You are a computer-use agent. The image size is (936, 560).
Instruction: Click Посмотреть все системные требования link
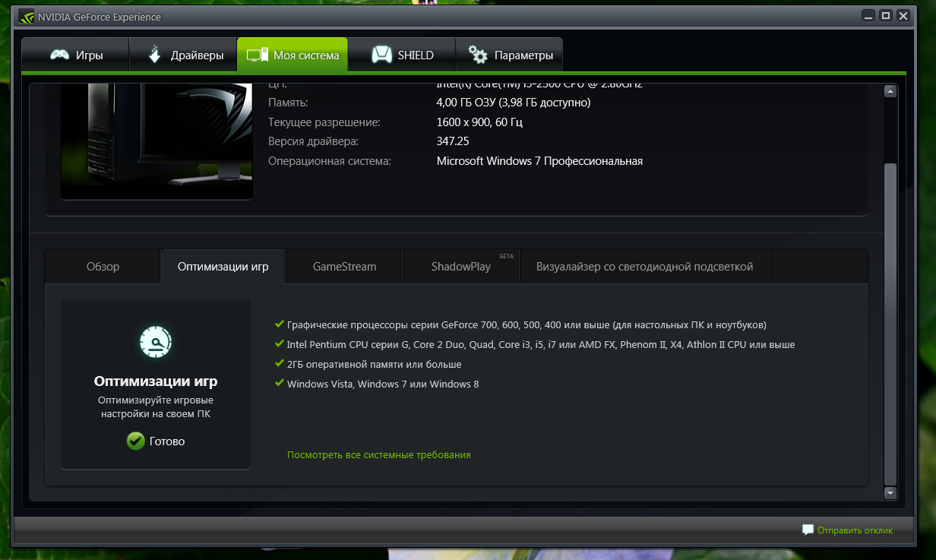[379, 454]
